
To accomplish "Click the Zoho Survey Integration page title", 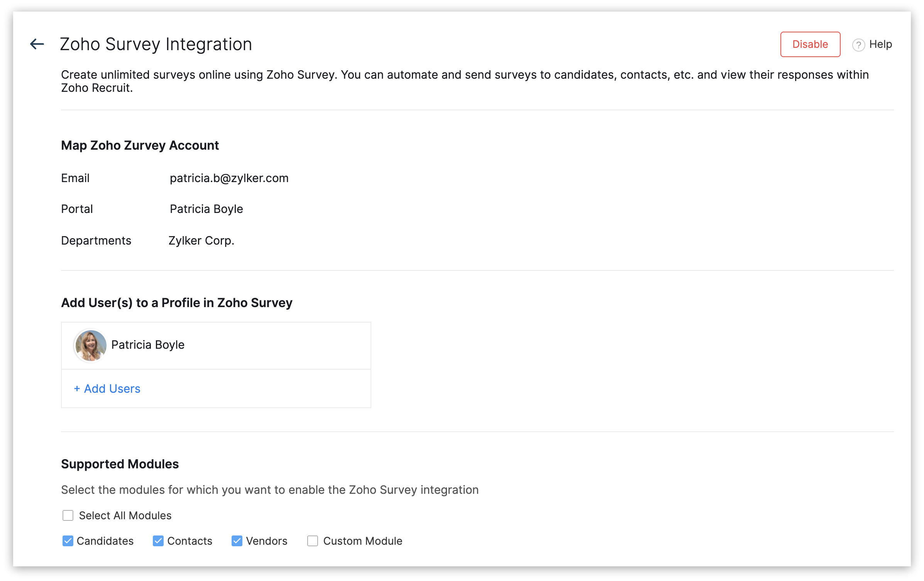I will coord(156,44).
